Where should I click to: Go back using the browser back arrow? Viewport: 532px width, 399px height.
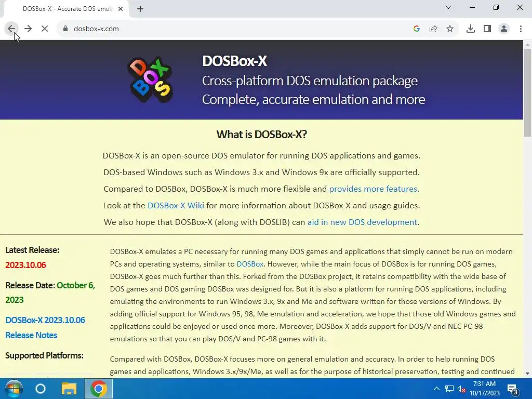pos(11,29)
